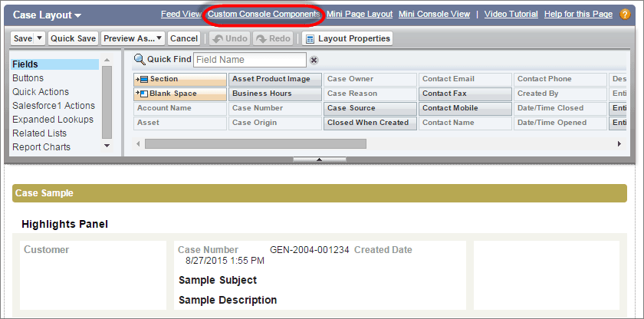This screenshot has width=644, height=319.
Task: Clear Quick Find with the X icon
Action: (x=314, y=60)
